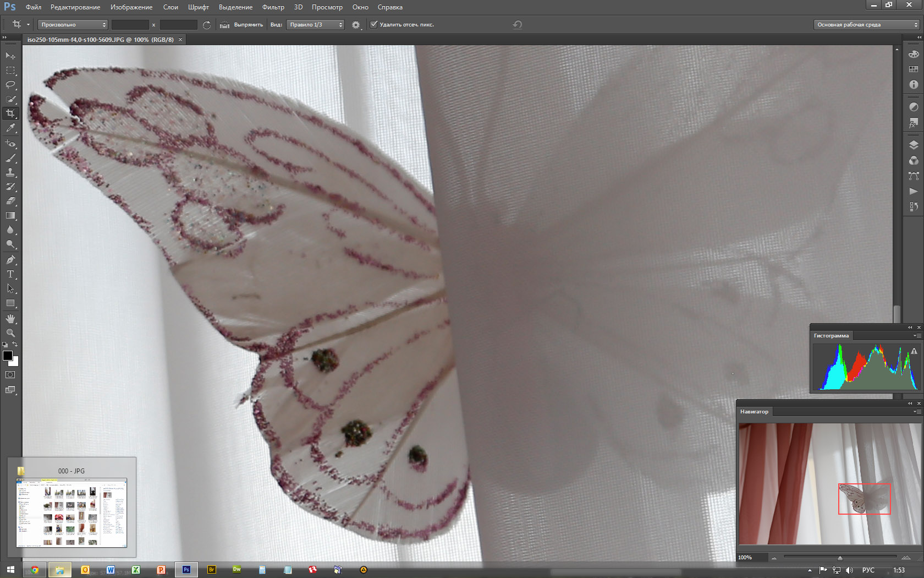Toggle Quick Mask mode
The image size is (924, 578).
click(10, 375)
